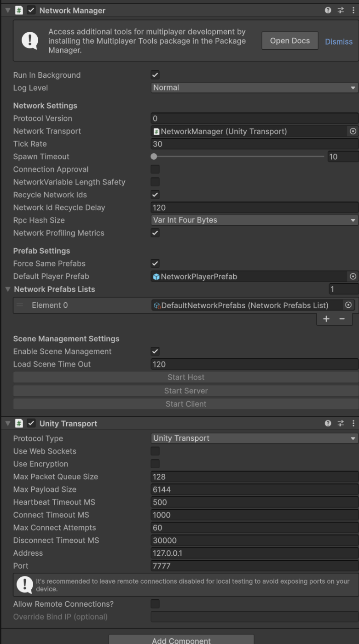Screen dimensions: 359x644
Task: Open the Log Level dropdown
Action: point(255,88)
